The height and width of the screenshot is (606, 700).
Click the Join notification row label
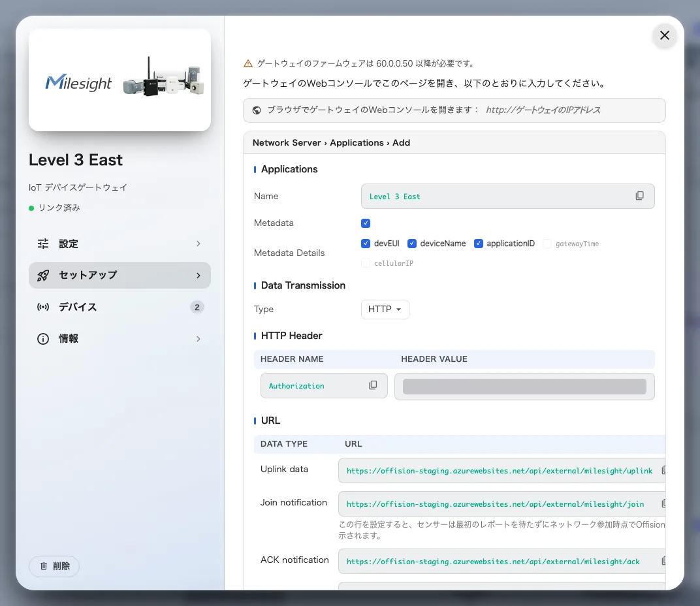point(294,502)
